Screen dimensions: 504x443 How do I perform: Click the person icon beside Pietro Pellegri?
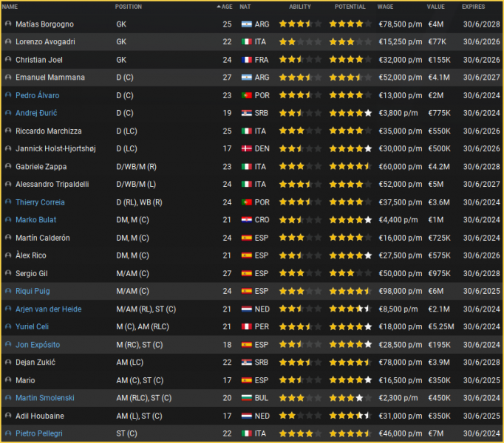click(8, 434)
